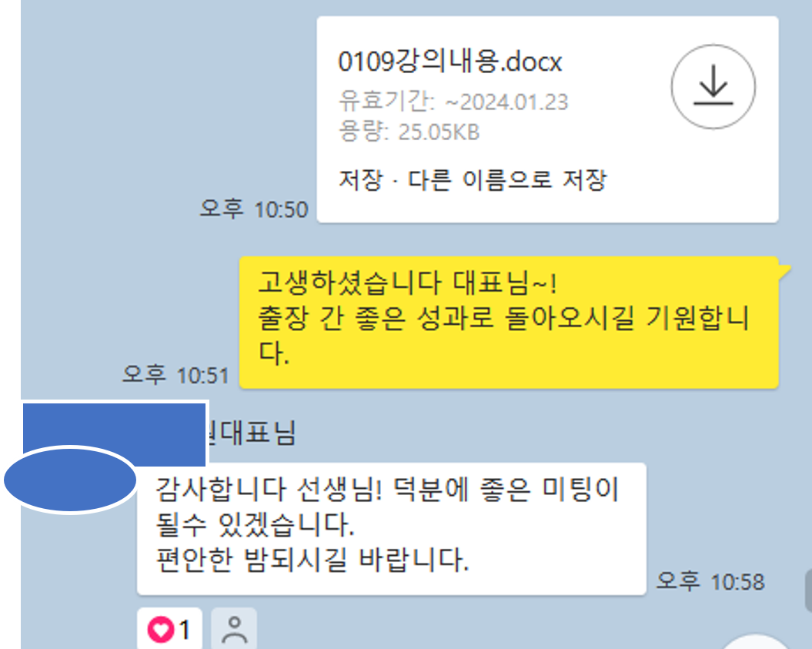
Task: Click the 오후 10:58 timestamp
Action: click(x=710, y=581)
